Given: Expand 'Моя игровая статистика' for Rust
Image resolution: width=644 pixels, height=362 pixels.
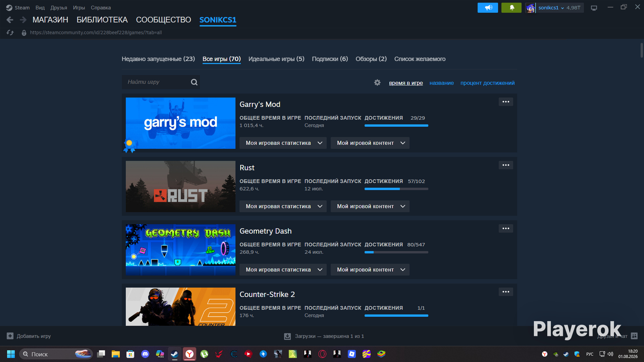Looking at the screenshot, I should click(x=283, y=206).
